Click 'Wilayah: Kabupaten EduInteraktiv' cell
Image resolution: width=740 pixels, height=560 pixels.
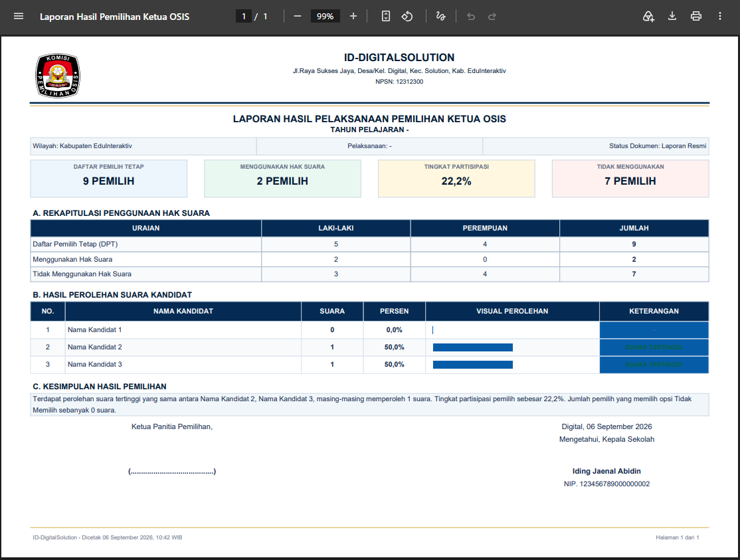click(143, 146)
